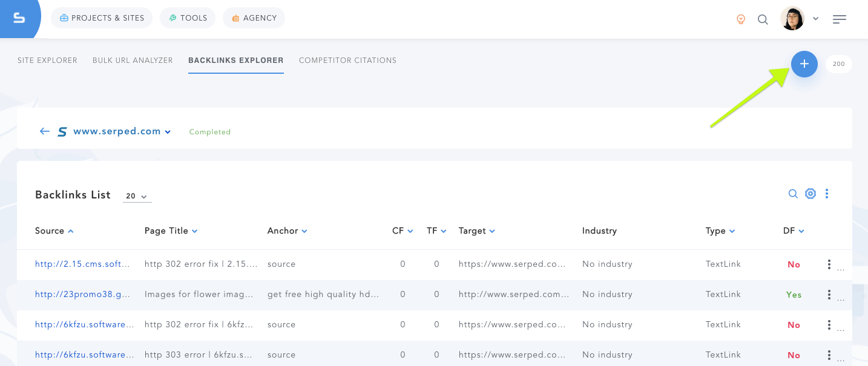The image size is (868, 366).
Task: Click the Industry column header
Action: point(599,231)
